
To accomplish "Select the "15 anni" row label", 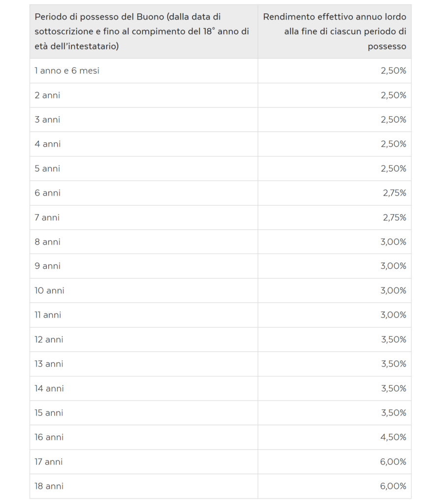I will click(x=49, y=413).
